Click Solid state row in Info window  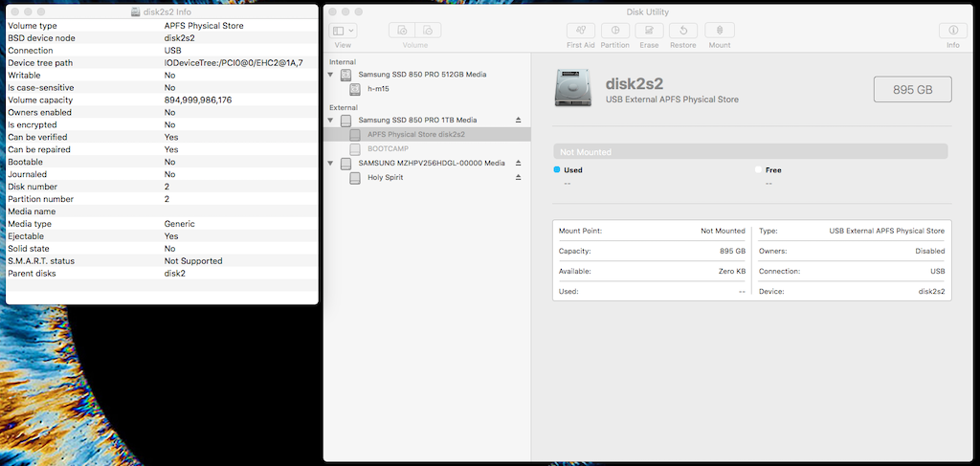(x=162, y=249)
